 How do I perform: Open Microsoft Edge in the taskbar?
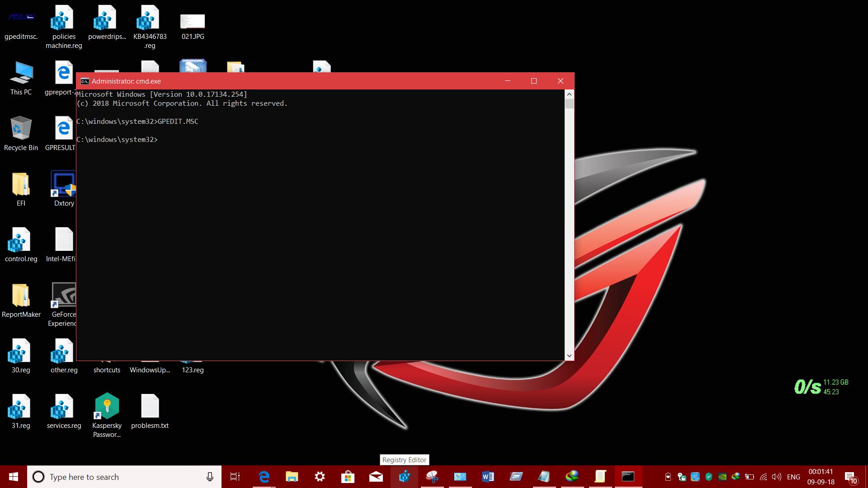pos(264,477)
